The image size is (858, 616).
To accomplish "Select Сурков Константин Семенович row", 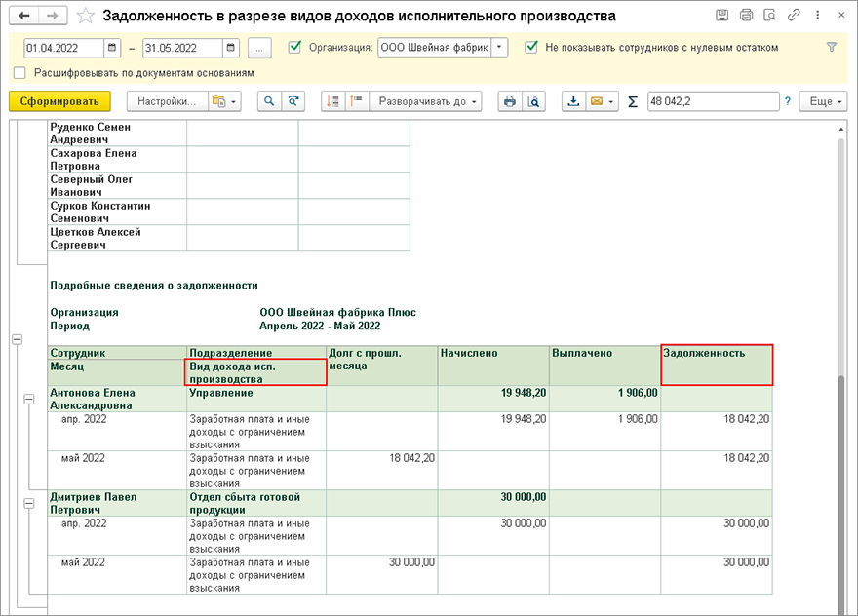I will 229,212.
